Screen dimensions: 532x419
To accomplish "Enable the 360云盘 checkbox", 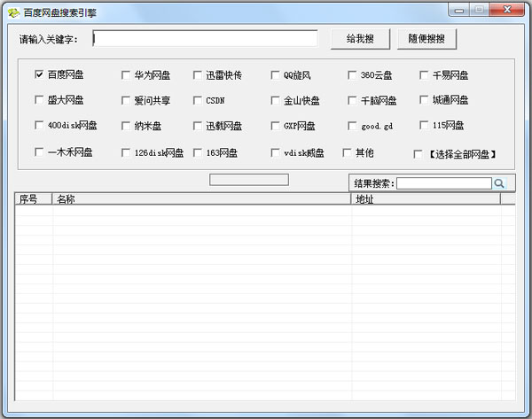I will click(x=352, y=75).
